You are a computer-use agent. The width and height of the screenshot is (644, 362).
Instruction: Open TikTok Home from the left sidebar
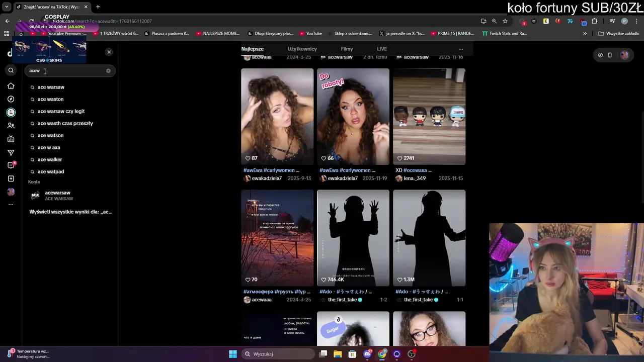pyautogui.click(x=11, y=86)
